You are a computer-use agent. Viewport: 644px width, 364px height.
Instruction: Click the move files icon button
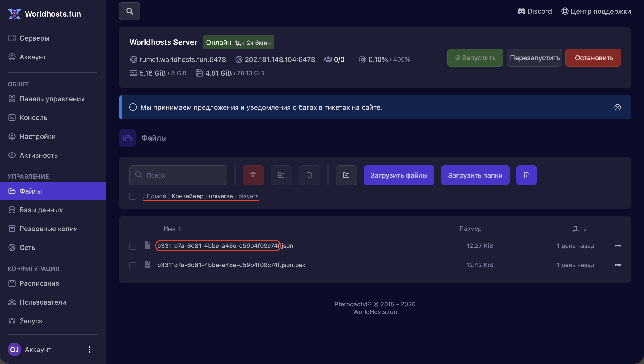[281, 175]
